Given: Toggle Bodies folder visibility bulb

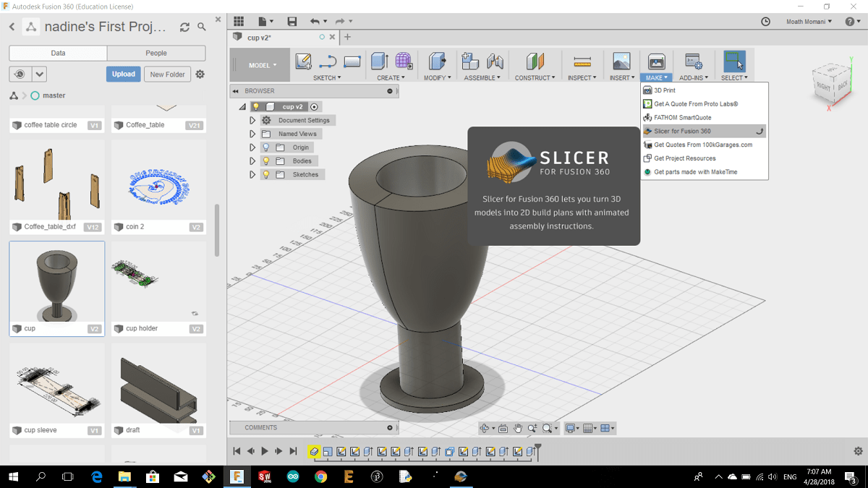Looking at the screenshot, I should tap(265, 161).
